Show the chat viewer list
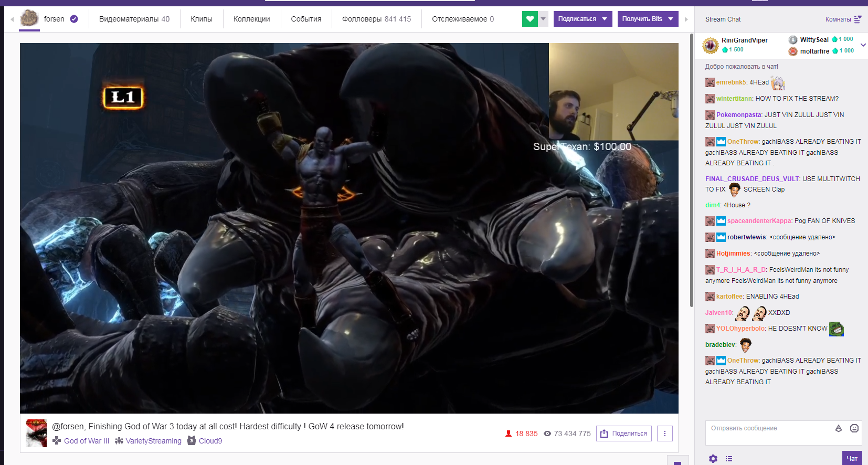The width and height of the screenshot is (868, 465). pos(729,459)
